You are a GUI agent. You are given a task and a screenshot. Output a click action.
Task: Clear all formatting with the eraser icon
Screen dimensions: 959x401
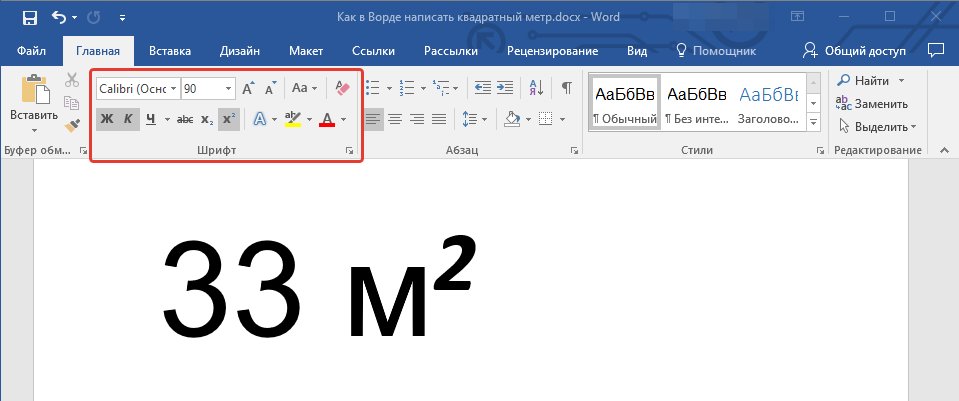343,88
